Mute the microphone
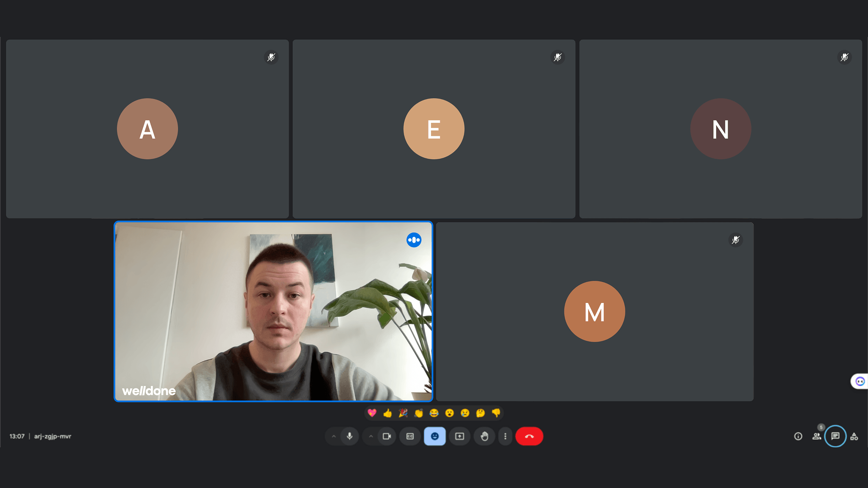 point(350,436)
